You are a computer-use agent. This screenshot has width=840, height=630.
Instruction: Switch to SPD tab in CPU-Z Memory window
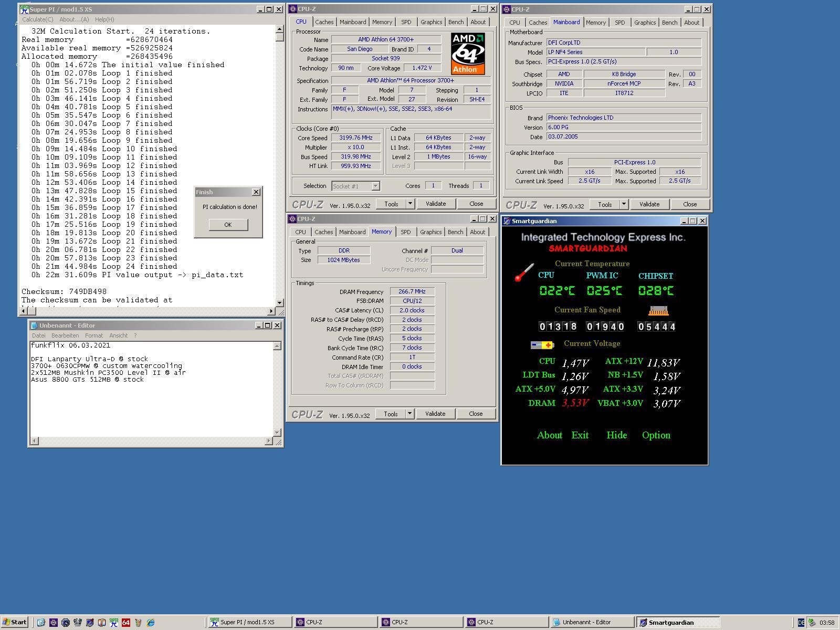(406, 232)
